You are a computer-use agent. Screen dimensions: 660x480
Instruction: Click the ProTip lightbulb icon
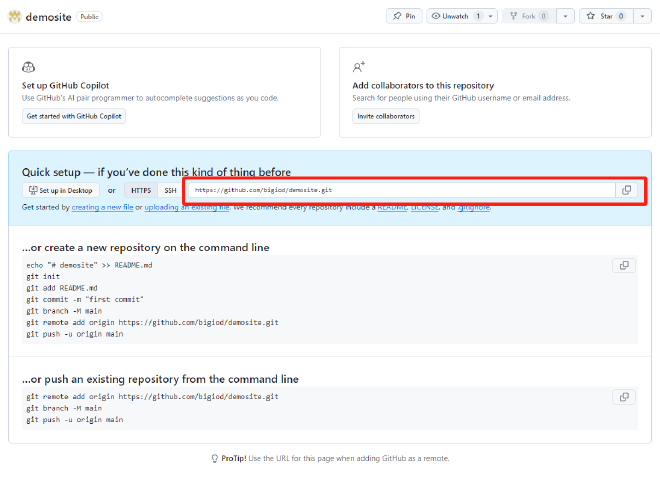215,459
